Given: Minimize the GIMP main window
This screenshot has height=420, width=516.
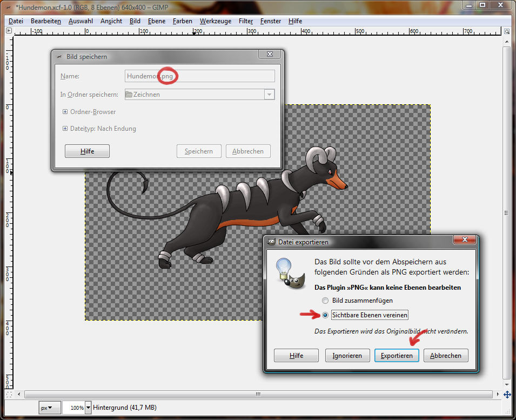Looking at the screenshot, I should pyautogui.click(x=468, y=5).
